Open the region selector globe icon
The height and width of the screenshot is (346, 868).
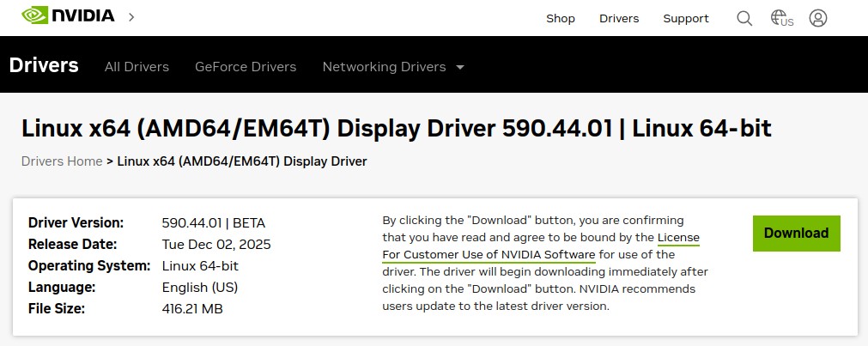pyautogui.click(x=780, y=18)
